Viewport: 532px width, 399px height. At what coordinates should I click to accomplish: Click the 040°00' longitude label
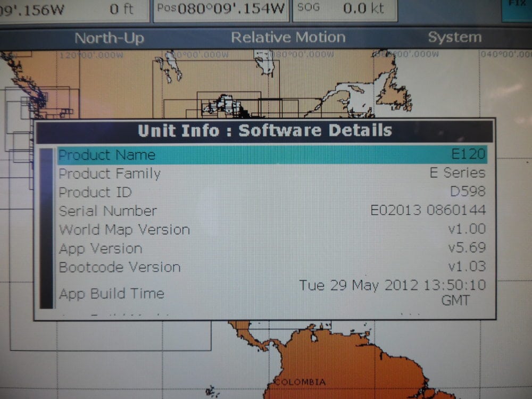[506, 54]
